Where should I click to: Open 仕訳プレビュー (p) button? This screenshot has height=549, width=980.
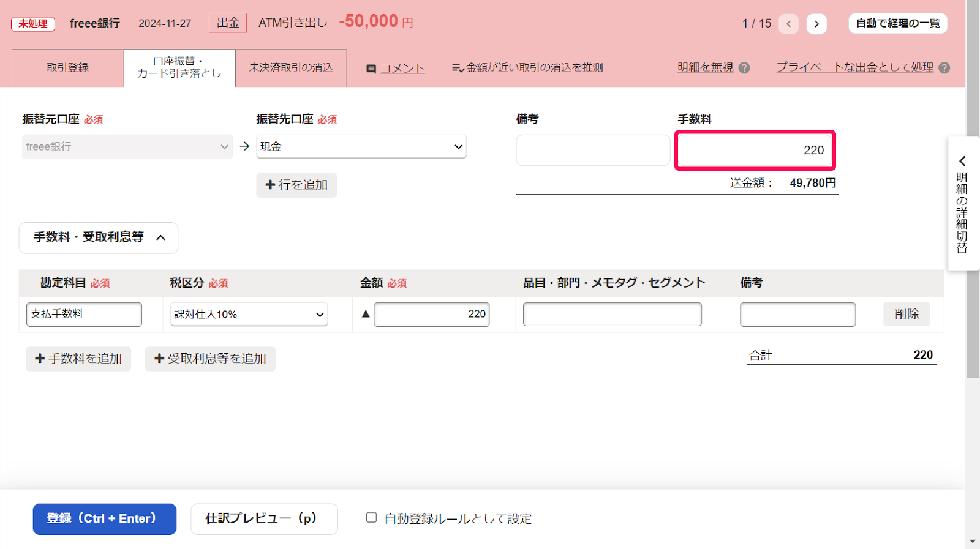click(x=264, y=519)
